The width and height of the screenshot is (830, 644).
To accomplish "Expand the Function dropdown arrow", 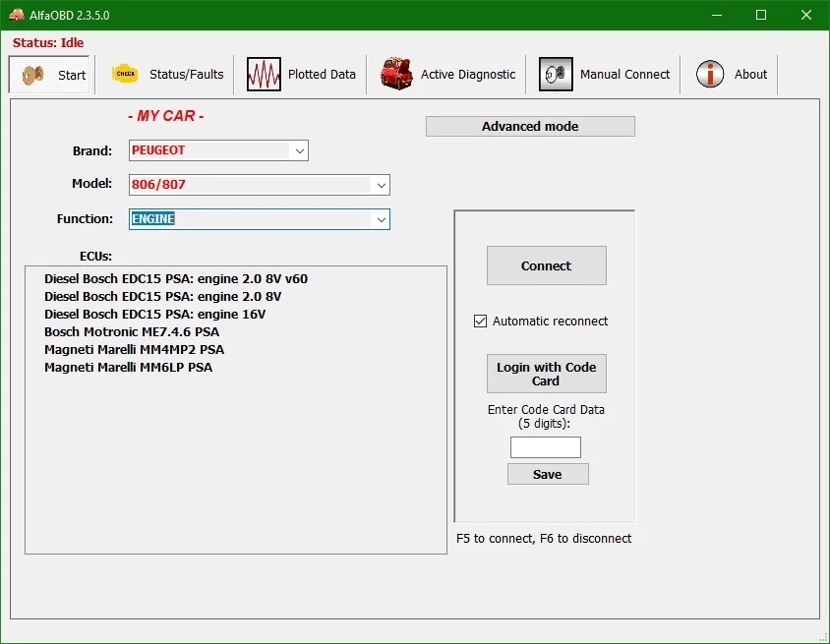I will point(381,219).
